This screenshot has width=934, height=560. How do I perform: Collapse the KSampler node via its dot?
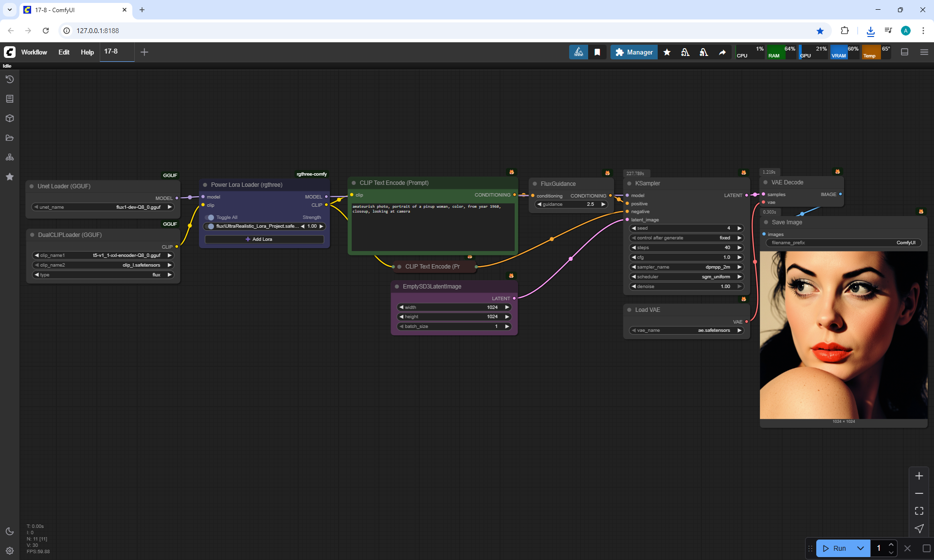pos(629,183)
